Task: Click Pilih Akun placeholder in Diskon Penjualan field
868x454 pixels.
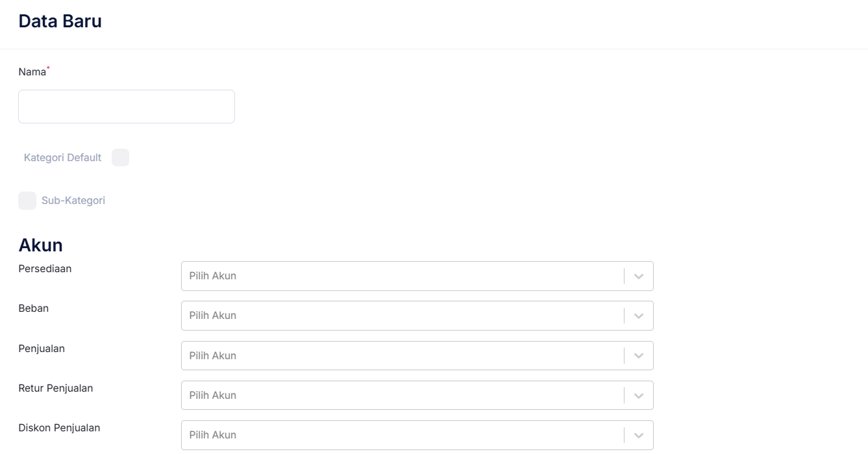Action: pyautogui.click(x=213, y=435)
